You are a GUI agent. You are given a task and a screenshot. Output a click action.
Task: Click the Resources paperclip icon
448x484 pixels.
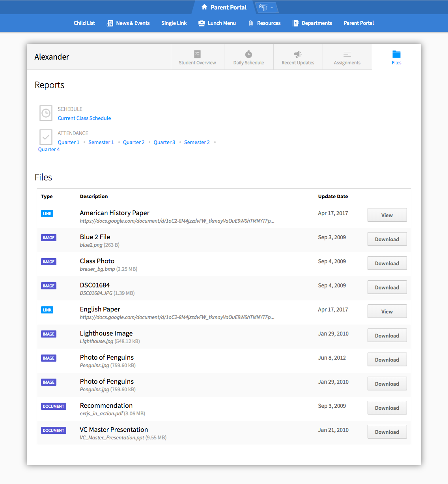(251, 23)
